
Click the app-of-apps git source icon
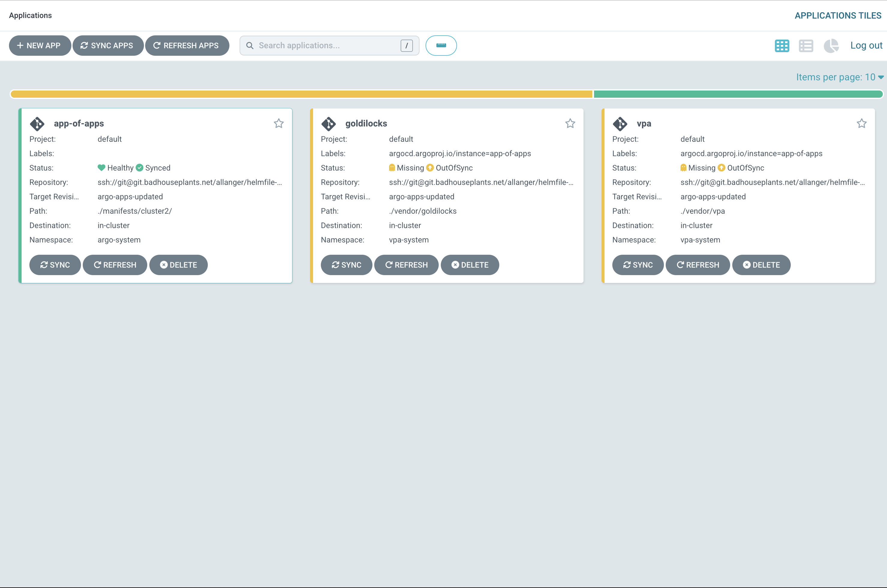coord(37,124)
